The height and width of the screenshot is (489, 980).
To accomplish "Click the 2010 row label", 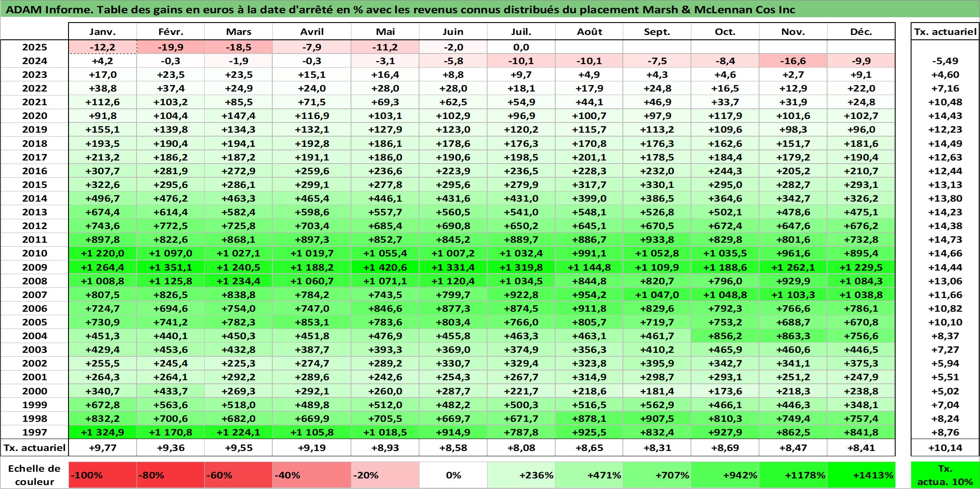I will click(34, 253).
